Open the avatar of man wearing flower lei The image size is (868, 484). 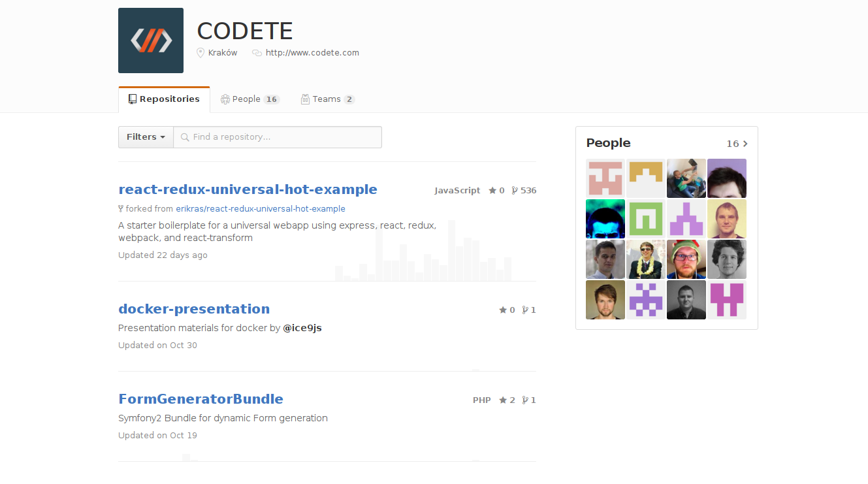[646, 259]
